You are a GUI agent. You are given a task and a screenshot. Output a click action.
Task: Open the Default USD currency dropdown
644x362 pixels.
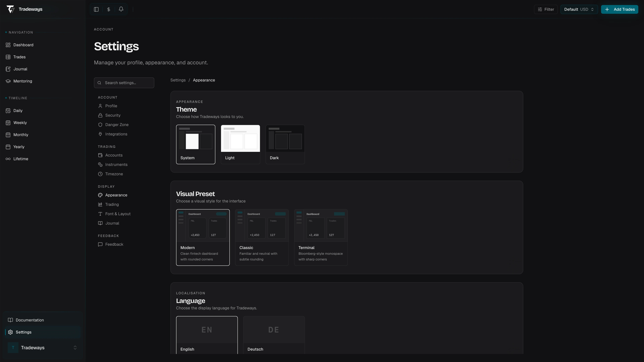tap(579, 9)
